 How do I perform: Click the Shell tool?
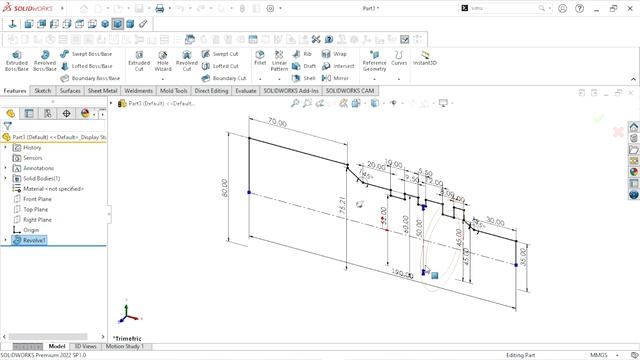pos(304,78)
